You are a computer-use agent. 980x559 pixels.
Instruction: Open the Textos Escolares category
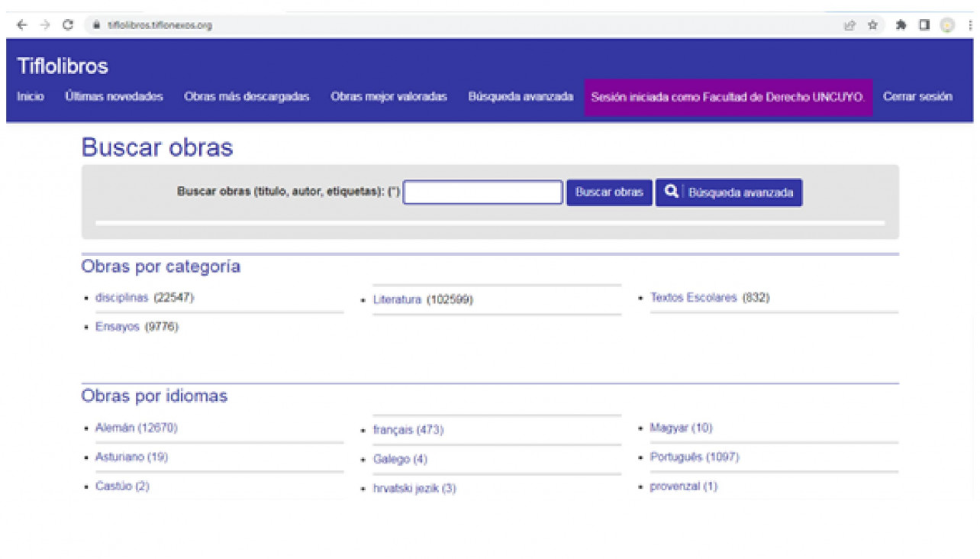click(x=694, y=297)
